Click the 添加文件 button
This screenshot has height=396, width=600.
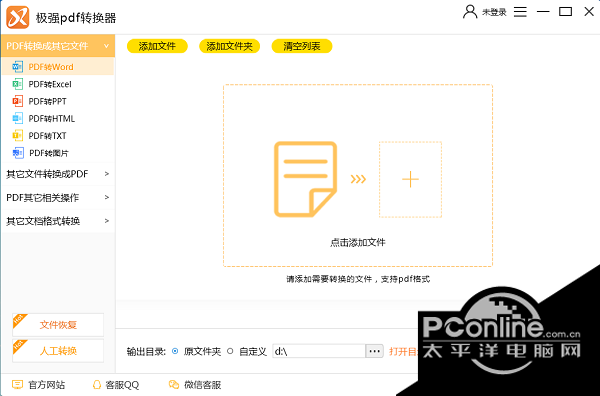(157, 46)
